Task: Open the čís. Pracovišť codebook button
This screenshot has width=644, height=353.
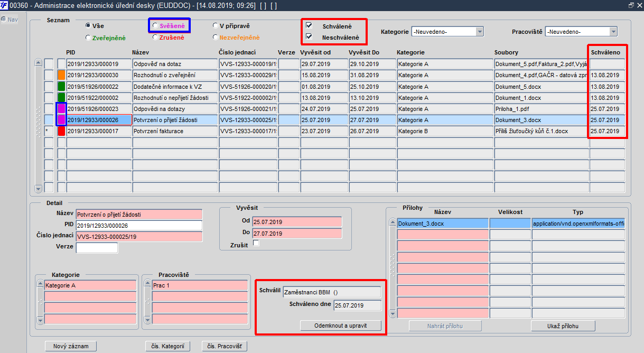Action: [x=224, y=346]
